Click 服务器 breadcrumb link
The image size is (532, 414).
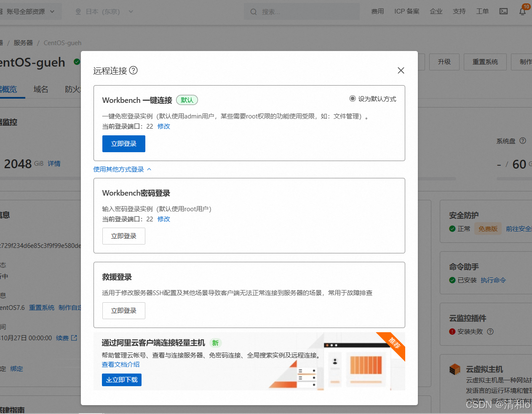[23, 43]
